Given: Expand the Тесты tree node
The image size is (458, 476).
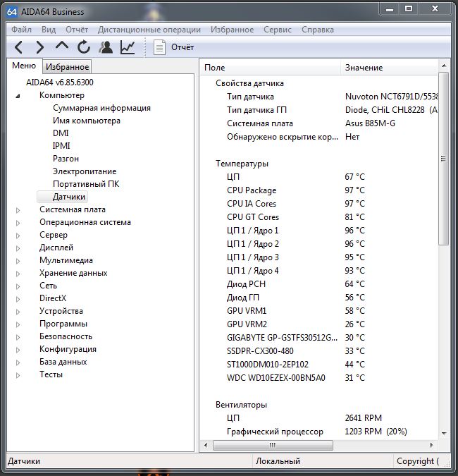Looking at the screenshot, I should [18, 375].
